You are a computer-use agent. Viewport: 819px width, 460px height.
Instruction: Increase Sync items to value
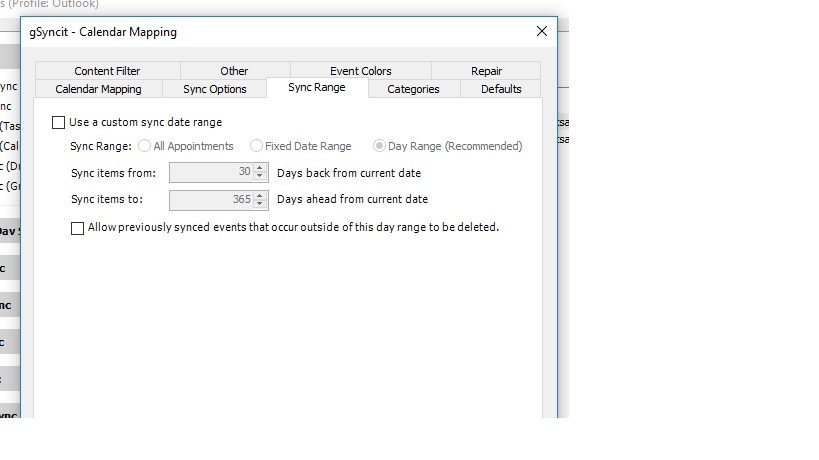pos(260,196)
